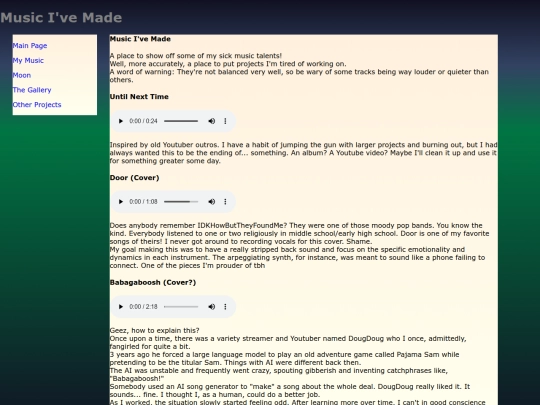Open the Other Projects link

[37, 105]
